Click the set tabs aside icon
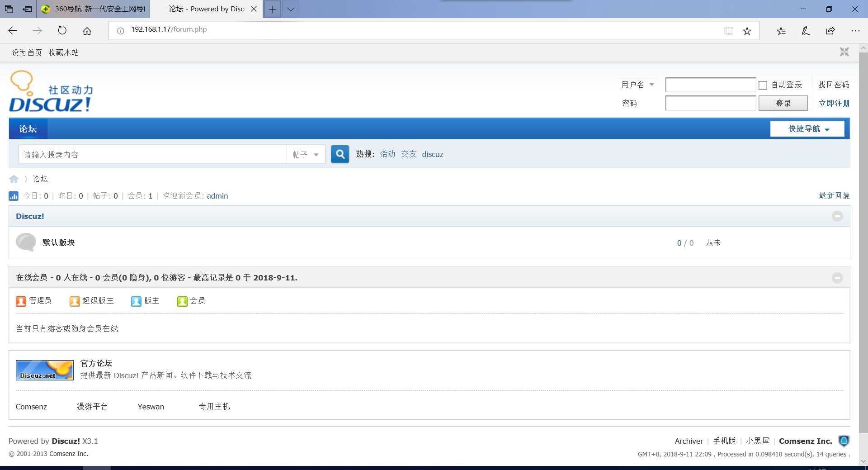The height and width of the screenshot is (470, 868). tap(28, 9)
